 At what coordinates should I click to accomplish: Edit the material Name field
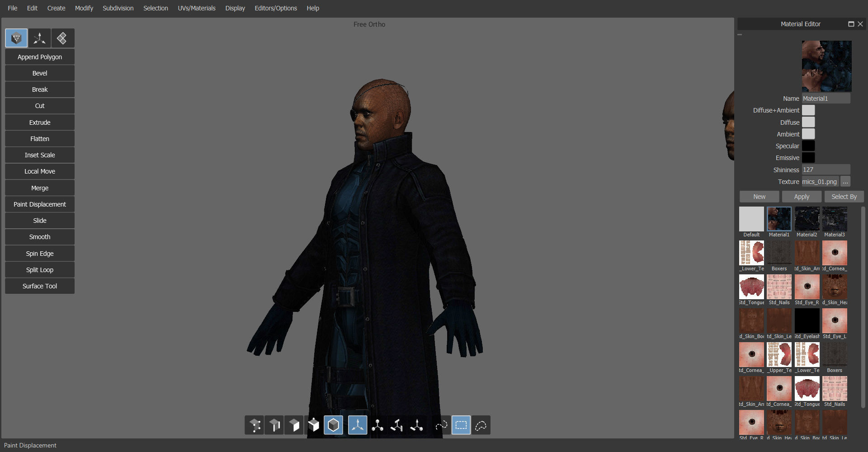pos(826,99)
